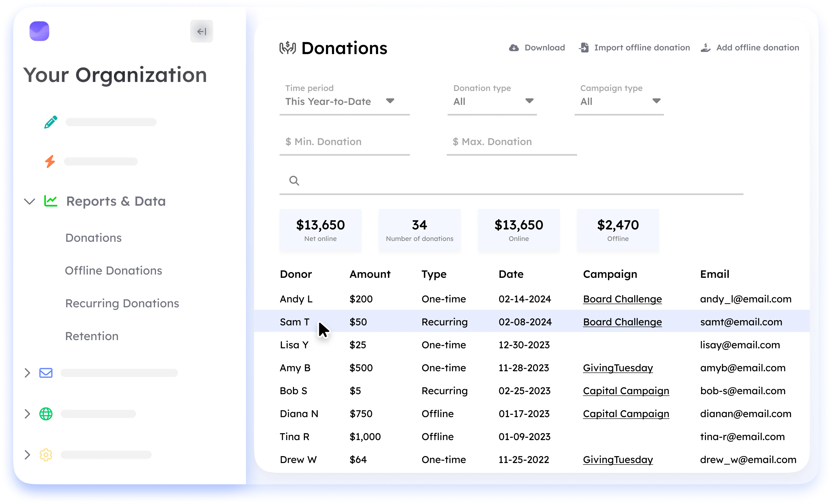The height and width of the screenshot is (504, 832).
Task: Click the 34 Number of donations card
Action: tap(419, 231)
